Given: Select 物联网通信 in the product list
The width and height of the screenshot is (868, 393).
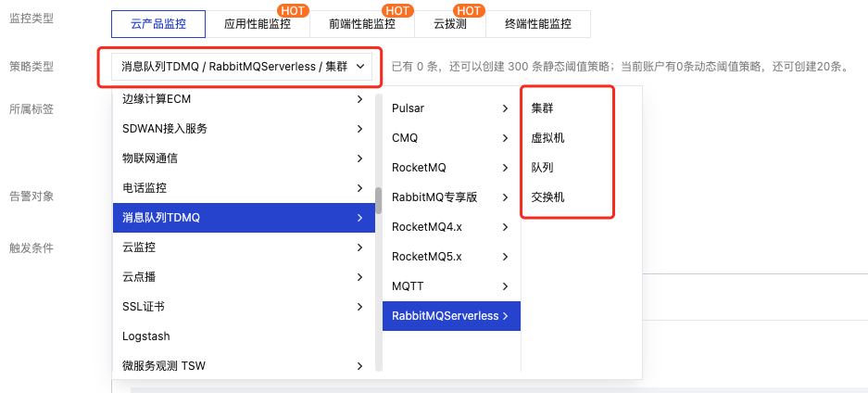Looking at the screenshot, I should [244, 158].
